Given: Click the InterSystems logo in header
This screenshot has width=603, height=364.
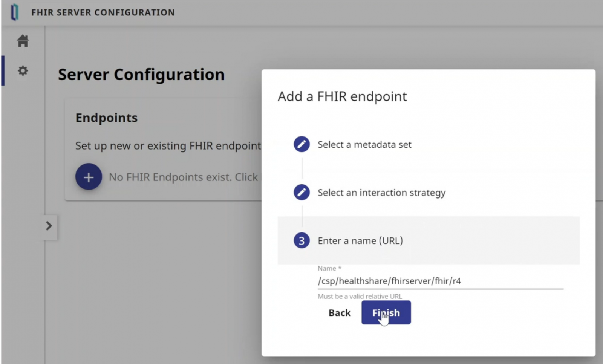Looking at the screenshot, I should tap(15, 12).
